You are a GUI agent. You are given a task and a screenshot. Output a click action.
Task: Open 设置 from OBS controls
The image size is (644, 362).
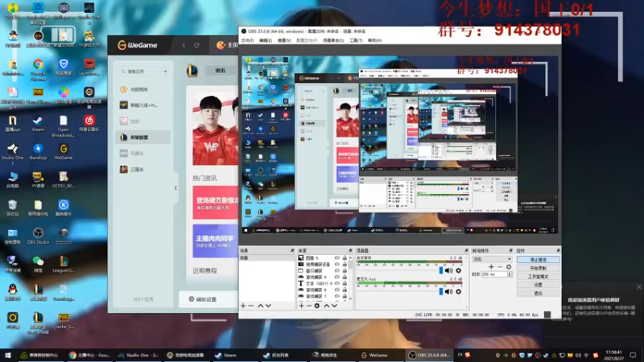point(538,285)
